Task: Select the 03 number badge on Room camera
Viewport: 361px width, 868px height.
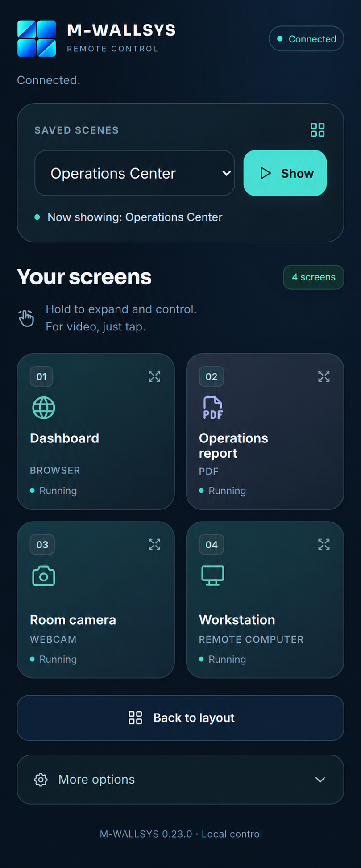Action: 42,545
